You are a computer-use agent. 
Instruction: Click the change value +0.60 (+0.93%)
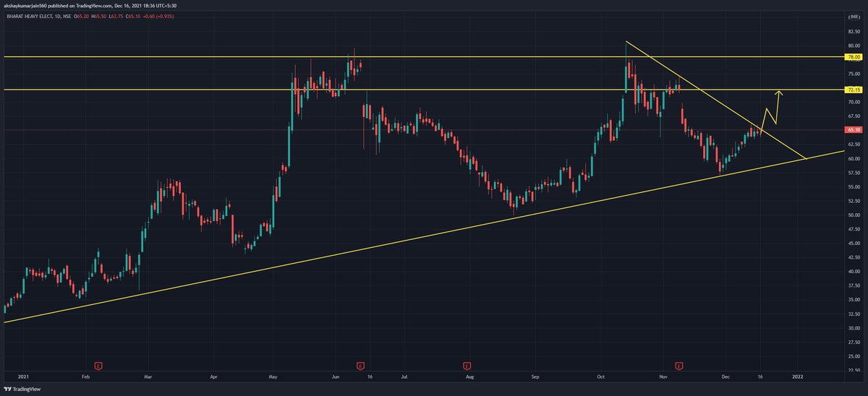coord(158,17)
